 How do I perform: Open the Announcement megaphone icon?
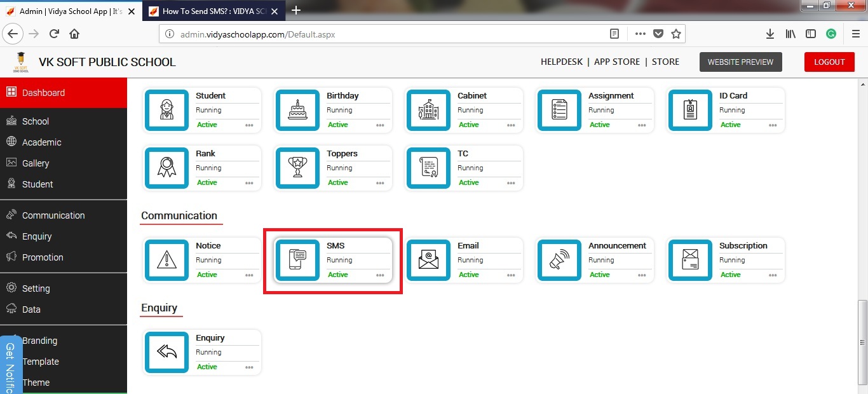(x=560, y=260)
